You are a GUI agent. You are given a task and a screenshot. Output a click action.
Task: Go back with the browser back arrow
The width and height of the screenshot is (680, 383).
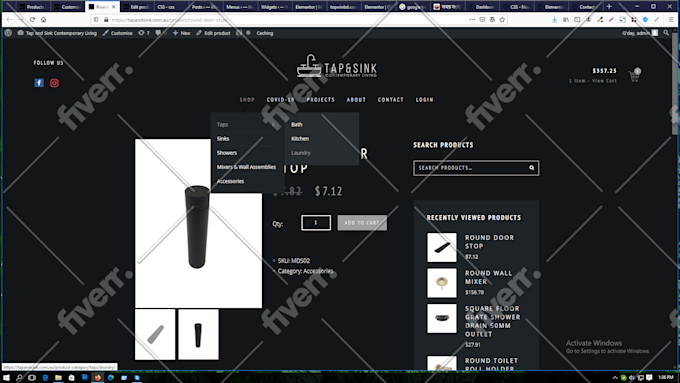(x=10, y=20)
